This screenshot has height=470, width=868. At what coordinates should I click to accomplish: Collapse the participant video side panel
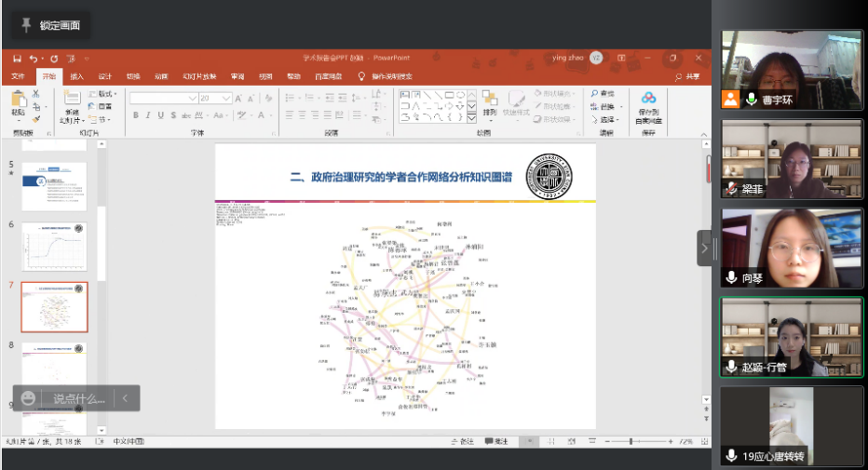coord(705,246)
